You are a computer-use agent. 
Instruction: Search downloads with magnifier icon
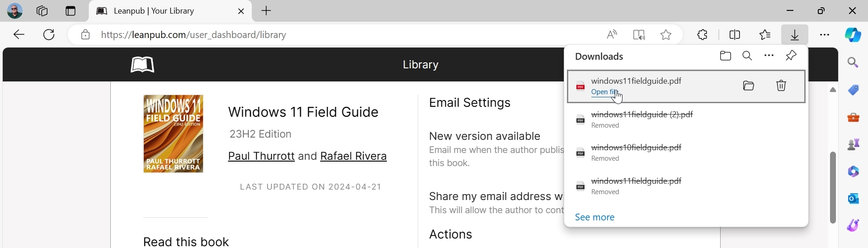click(x=748, y=56)
